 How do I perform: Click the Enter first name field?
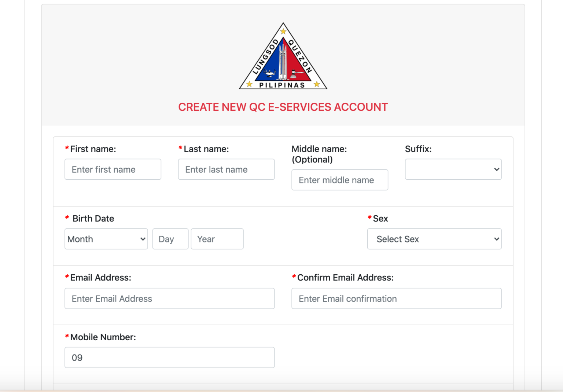(x=113, y=169)
